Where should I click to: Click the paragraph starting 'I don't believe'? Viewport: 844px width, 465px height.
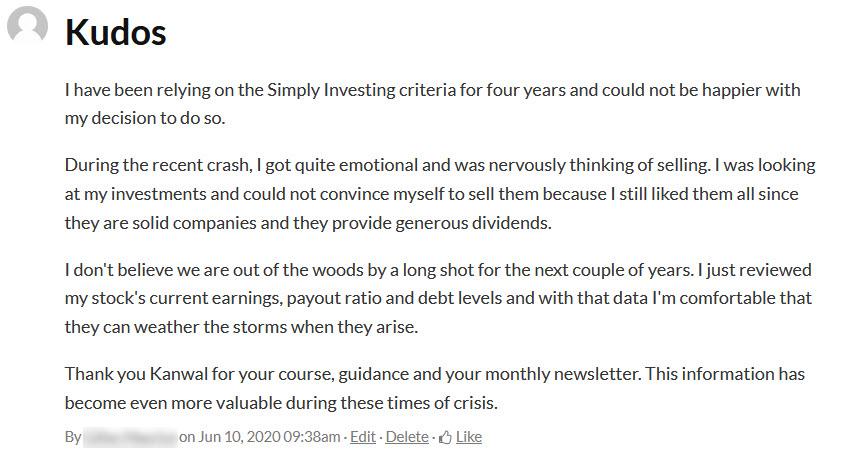pyautogui.click(x=438, y=298)
